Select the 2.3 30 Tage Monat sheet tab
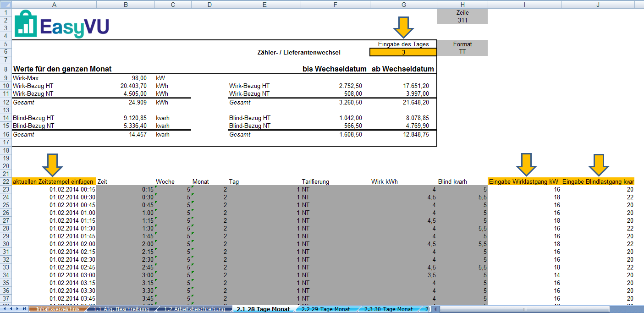Image resolution: width=644 pixels, height=313 pixels. (x=388, y=309)
